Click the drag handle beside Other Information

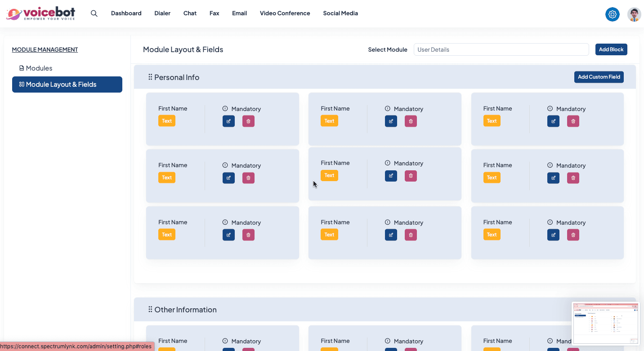coord(150,310)
